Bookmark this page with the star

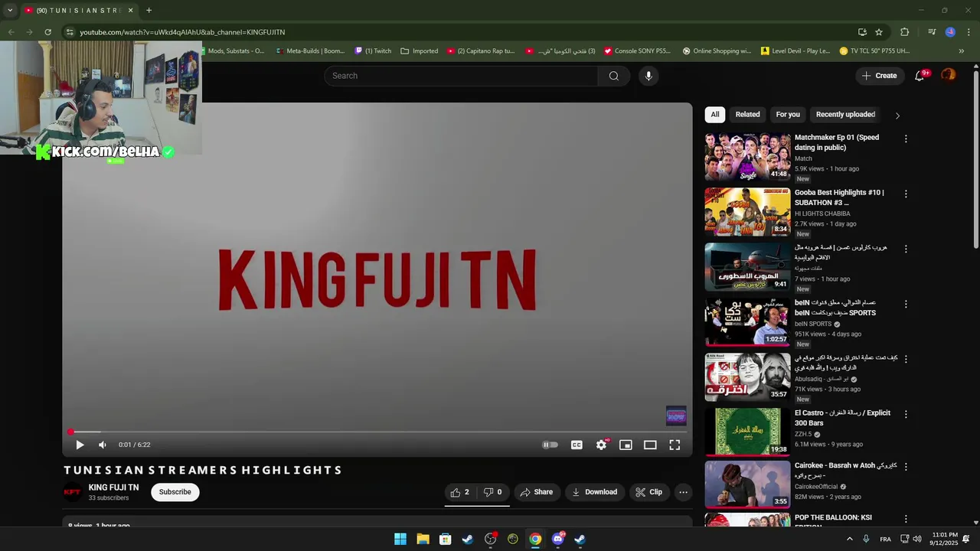tap(879, 32)
